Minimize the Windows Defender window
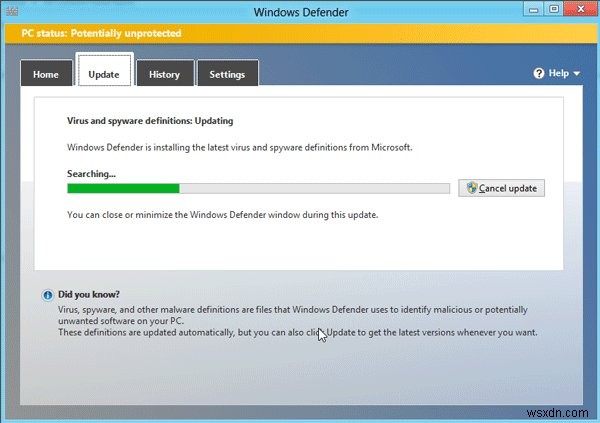 point(533,9)
